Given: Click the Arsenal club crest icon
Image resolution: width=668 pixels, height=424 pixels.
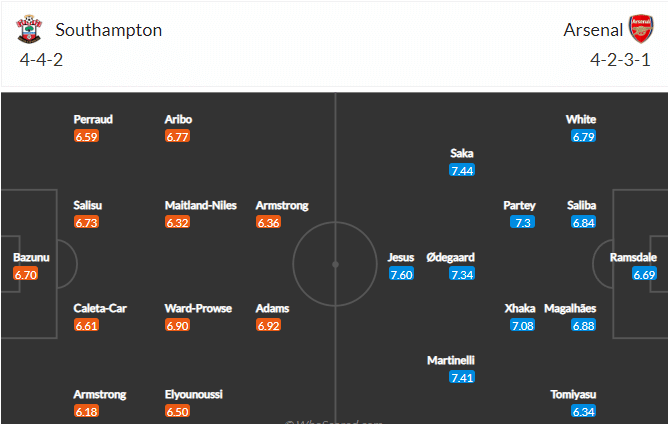Looking at the screenshot, I should [x=641, y=29].
